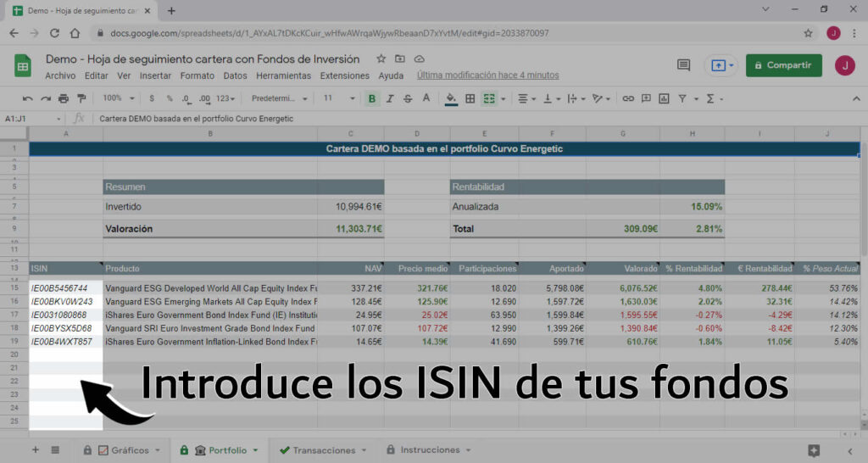The width and height of the screenshot is (868, 463).
Task: Hide the menus with the collapse arrow
Action: tap(856, 98)
